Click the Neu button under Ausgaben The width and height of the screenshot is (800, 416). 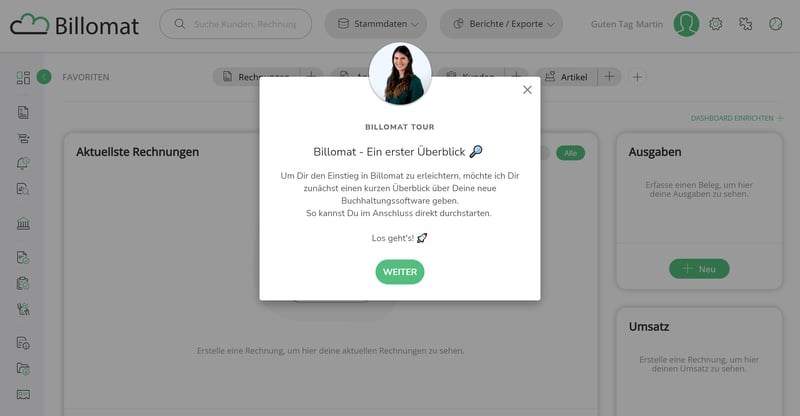[x=699, y=269]
